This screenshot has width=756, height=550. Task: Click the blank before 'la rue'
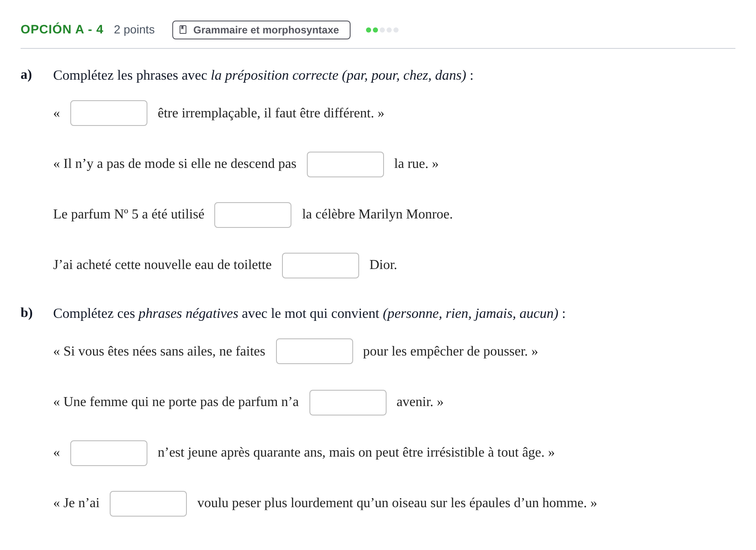(x=345, y=164)
